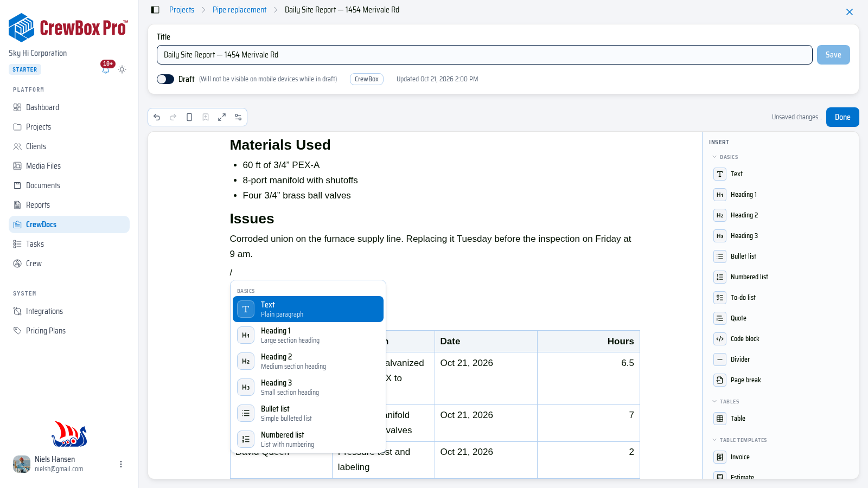Choose Heading 3 from slash menu
Viewport: 868px width, 488px height.
(x=308, y=387)
